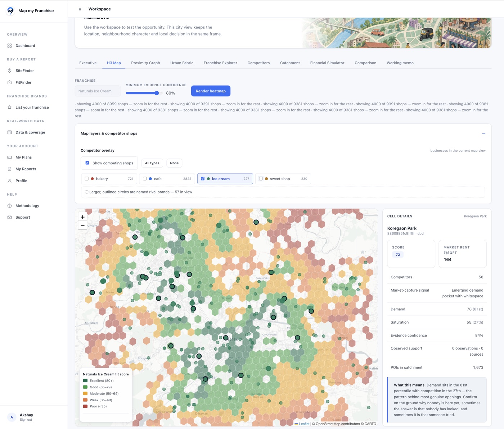
Task: Open the Leaflet attribution link
Action: tap(304, 424)
